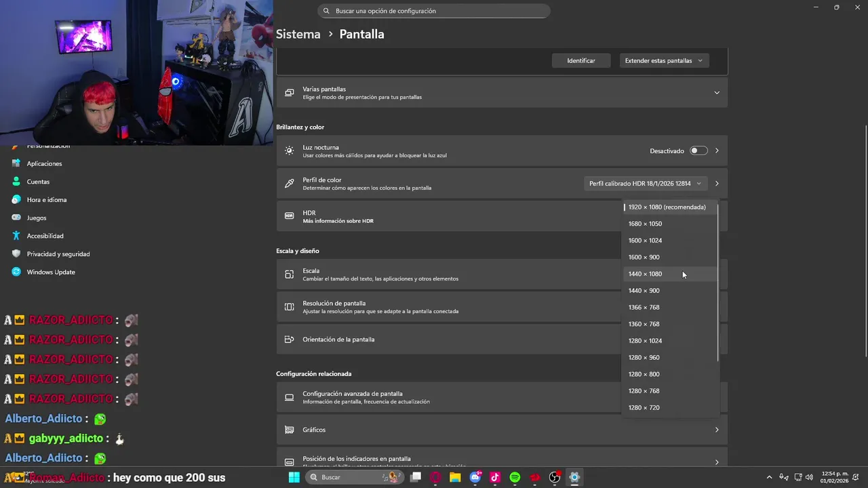The image size is (868, 488).
Task: Expand Gráficos chevron arrow
Action: tap(717, 430)
